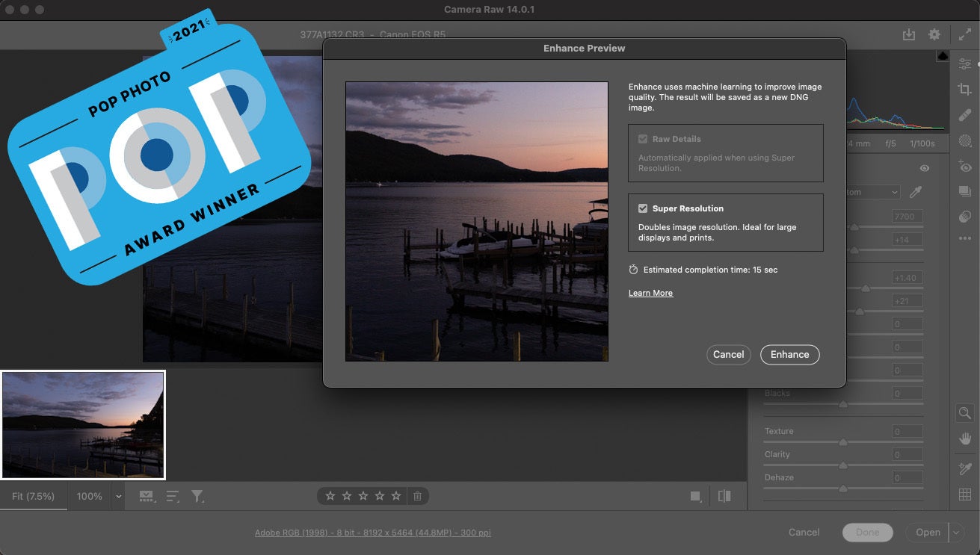Open the Healing tool
Image resolution: width=980 pixels, height=555 pixels.
(964, 115)
